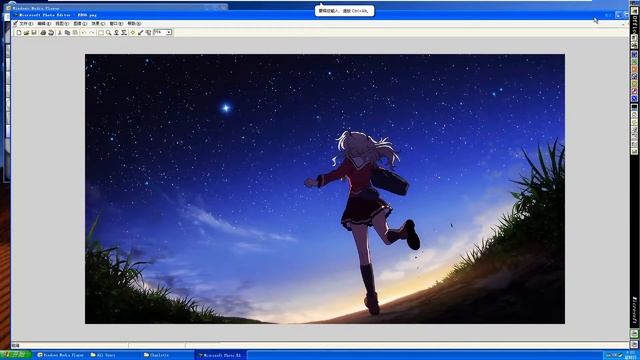
Task: Click the Copy toolbar icon
Action: click(x=67, y=33)
